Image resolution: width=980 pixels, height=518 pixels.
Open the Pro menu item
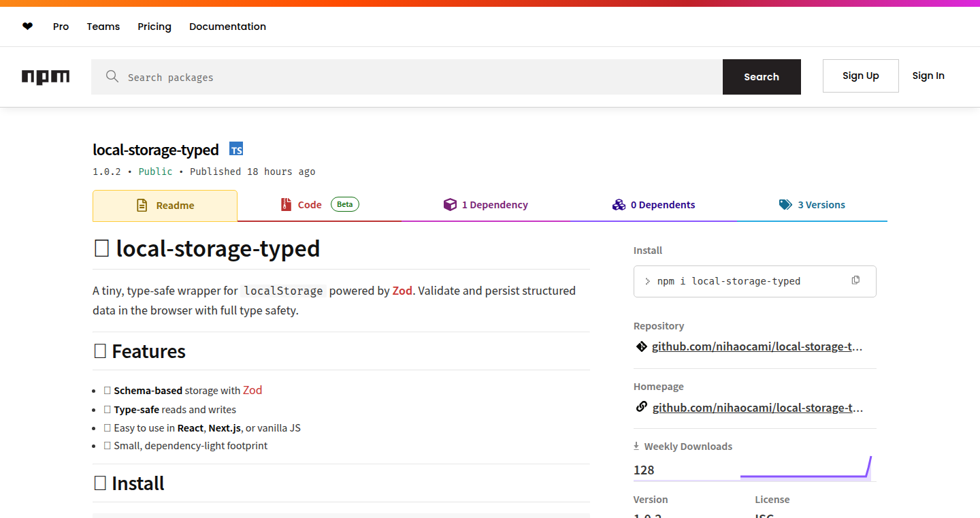point(61,27)
